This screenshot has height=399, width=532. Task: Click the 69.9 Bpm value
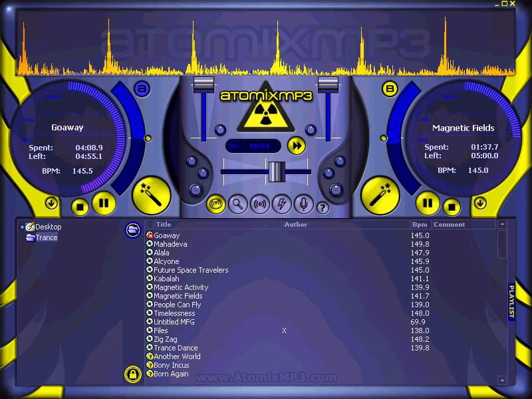point(418,322)
